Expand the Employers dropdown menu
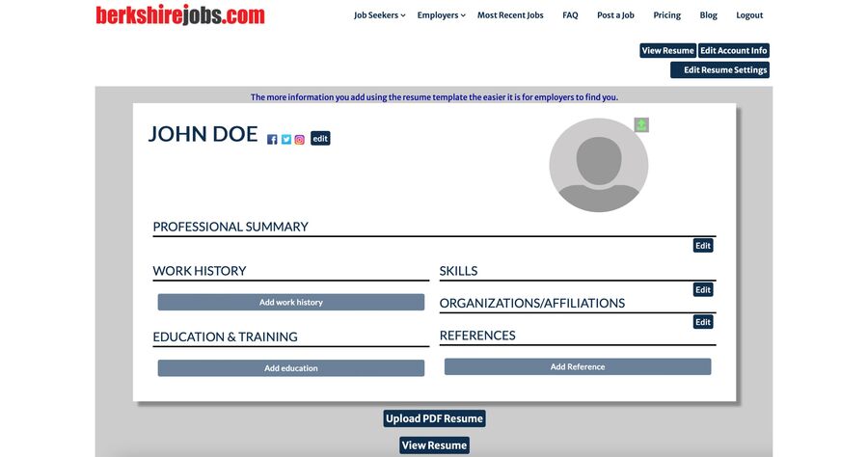Image resolution: width=868 pixels, height=457 pixels. [x=441, y=15]
